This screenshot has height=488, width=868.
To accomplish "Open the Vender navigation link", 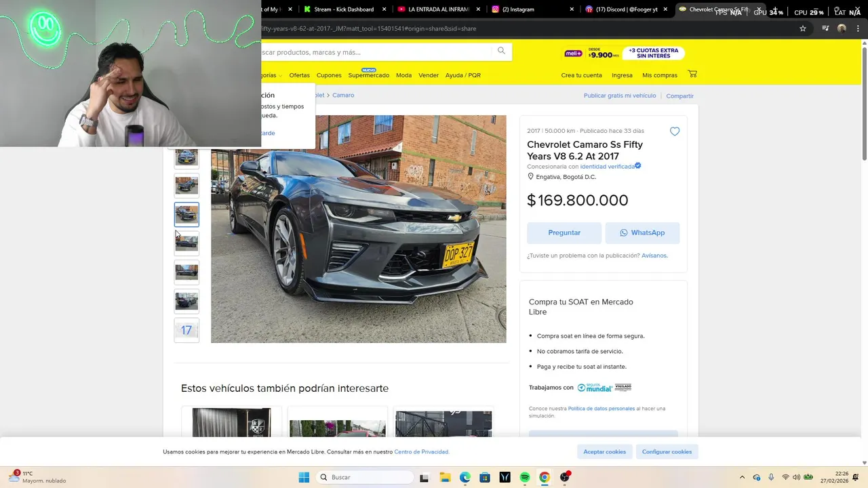I will [429, 75].
